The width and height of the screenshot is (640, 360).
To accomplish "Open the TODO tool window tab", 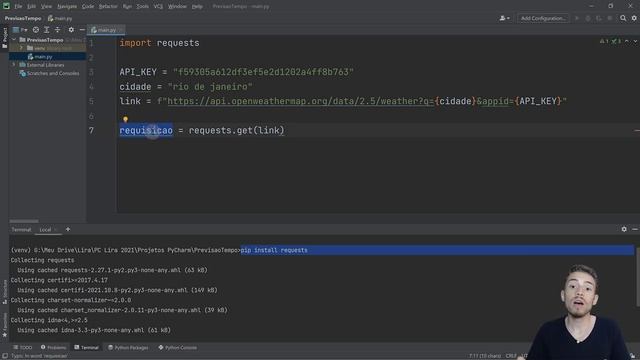I will [x=22, y=348].
